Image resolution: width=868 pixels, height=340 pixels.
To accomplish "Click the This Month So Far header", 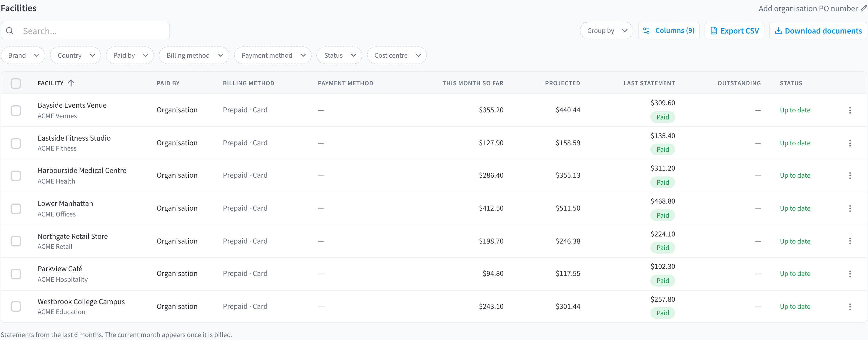I will pyautogui.click(x=473, y=83).
